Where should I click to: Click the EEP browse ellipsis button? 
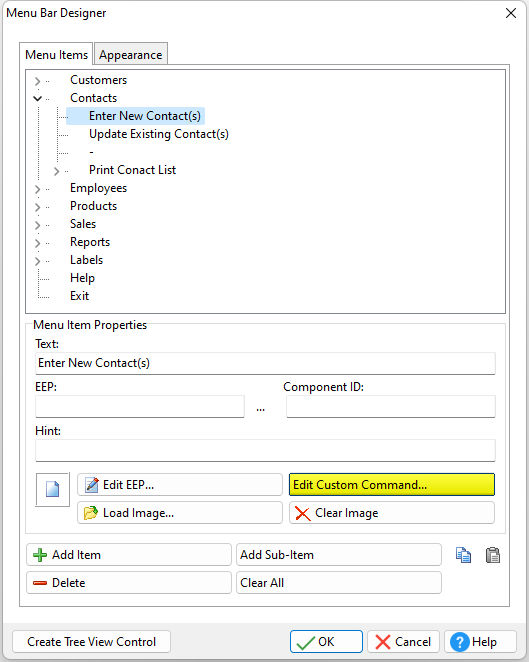[260, 408]
